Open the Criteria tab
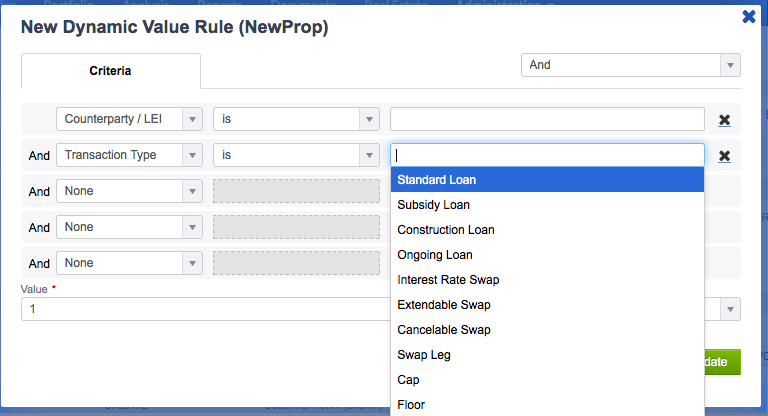 (111, 71)
